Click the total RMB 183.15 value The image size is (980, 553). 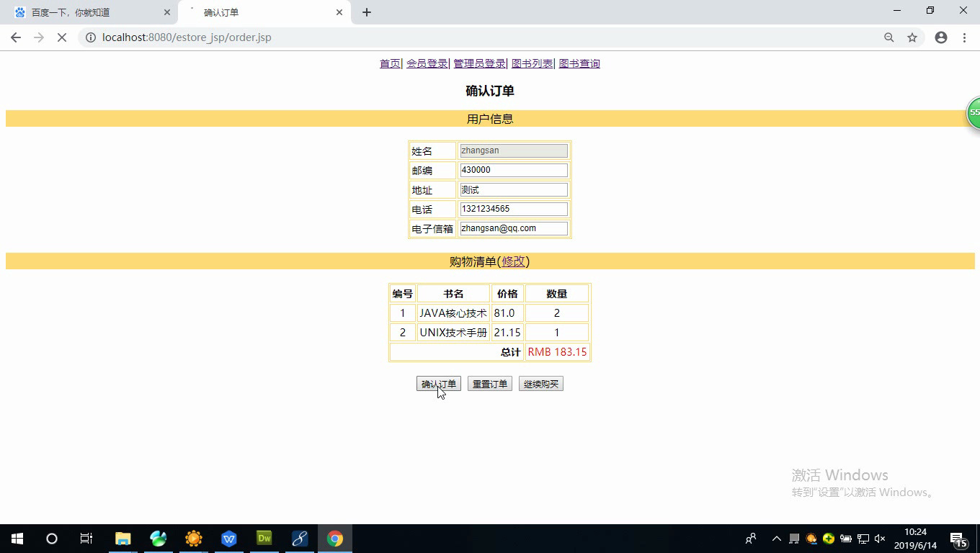pyautogui.click(x=557, y=352)
